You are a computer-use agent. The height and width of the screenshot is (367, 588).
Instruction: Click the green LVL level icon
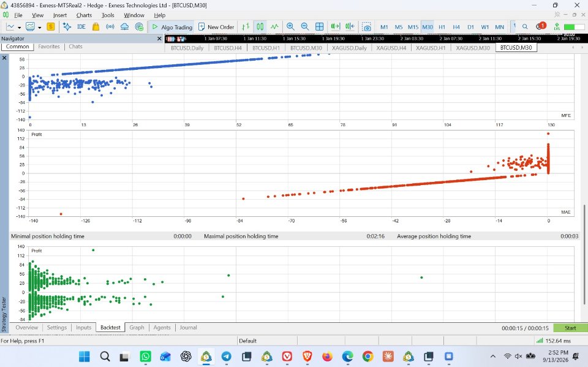click(x=557, y=26)
